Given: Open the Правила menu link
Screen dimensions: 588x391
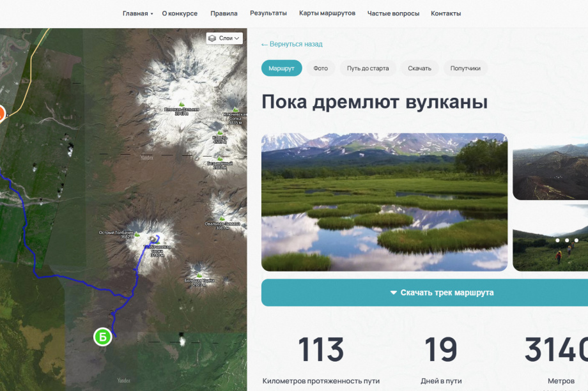Looking at the screenshot, I should tap(224, 13).
